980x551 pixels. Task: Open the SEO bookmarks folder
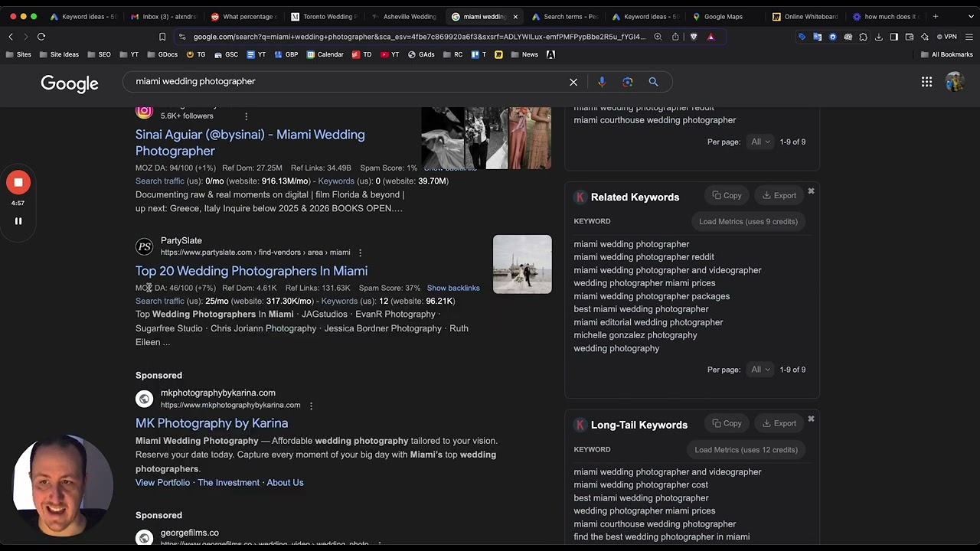pos(100,54)
